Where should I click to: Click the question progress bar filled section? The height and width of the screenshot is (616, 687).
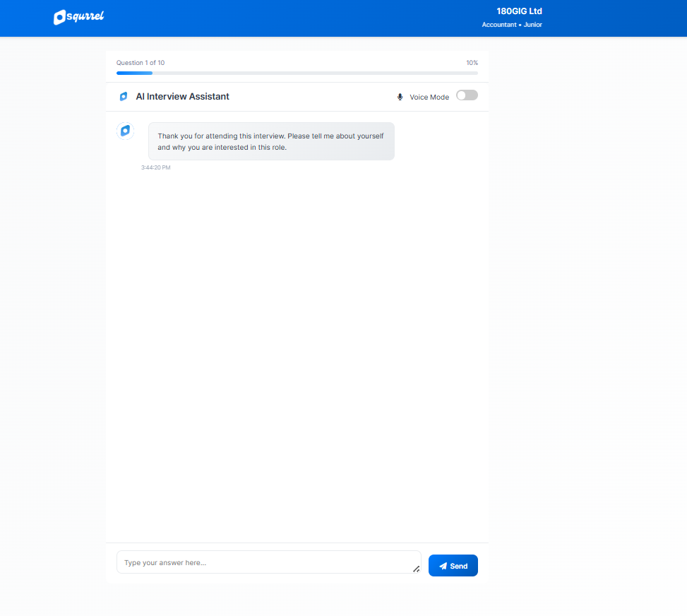pos(134,73)
